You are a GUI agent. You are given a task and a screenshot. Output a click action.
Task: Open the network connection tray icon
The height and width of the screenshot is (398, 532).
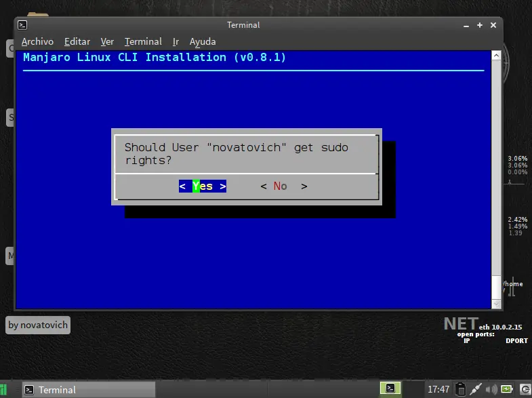pyautogui.click(x=476, y=389)
